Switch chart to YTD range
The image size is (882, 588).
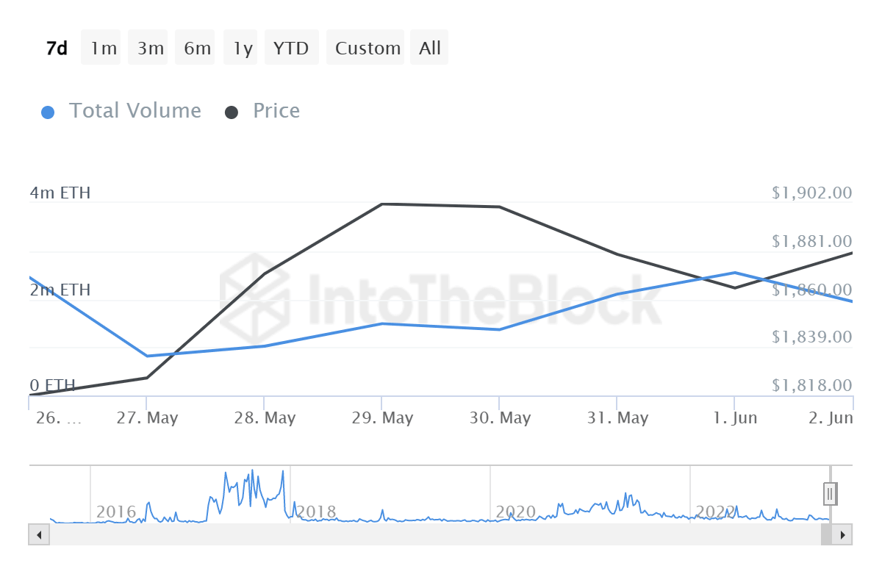click(291, 49)
